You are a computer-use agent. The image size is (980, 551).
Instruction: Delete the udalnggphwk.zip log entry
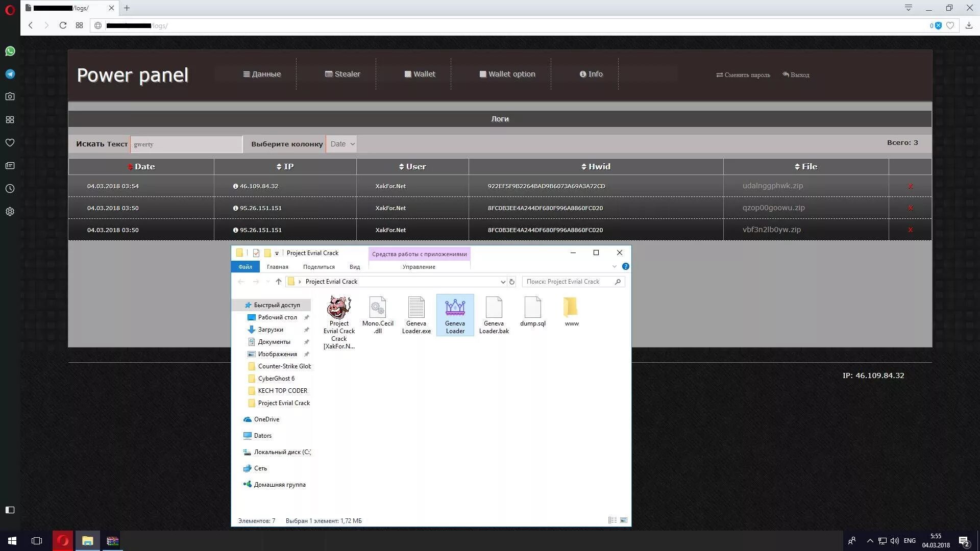pos(910,186)
